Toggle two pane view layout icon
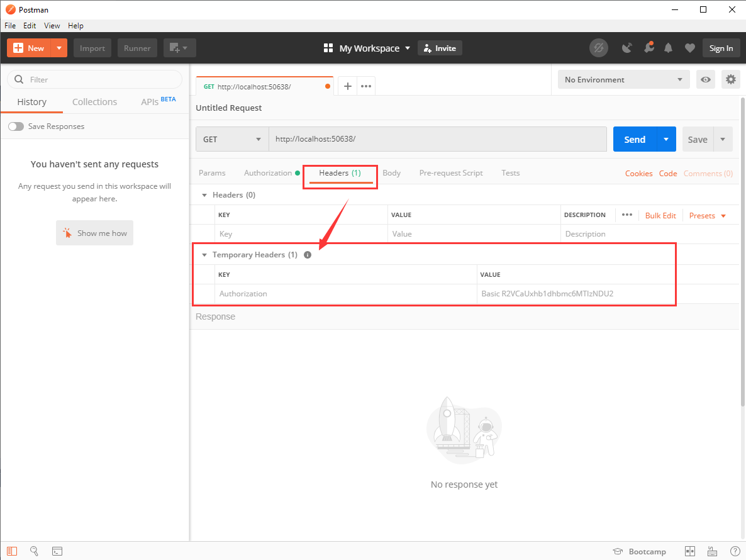This screenshot has width=746, height=560. 690,551
